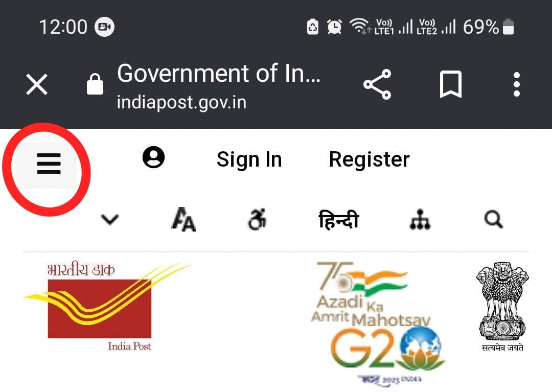Tap the lock site security icon
The width and height of the screenshot is (552, 392).
[x=95, y=84]
